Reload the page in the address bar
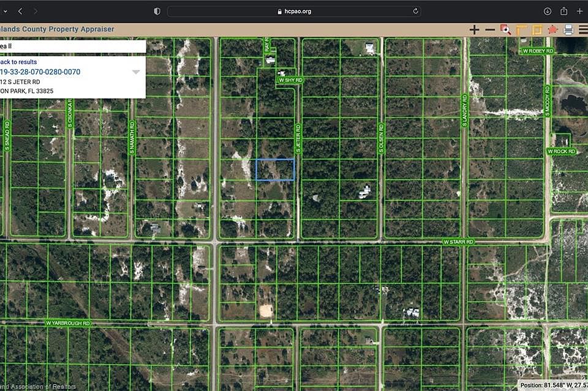Image resolution: width=588 pixels, height=391 pixels. pos(416,11)
